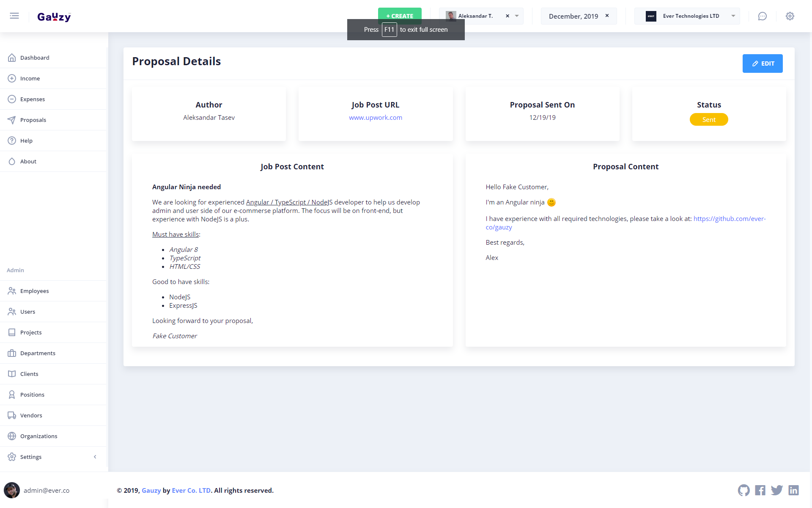This screenshot has height=508, width=812.
Task: Remove the December 2019 date filter
Action: coord(607,16)
